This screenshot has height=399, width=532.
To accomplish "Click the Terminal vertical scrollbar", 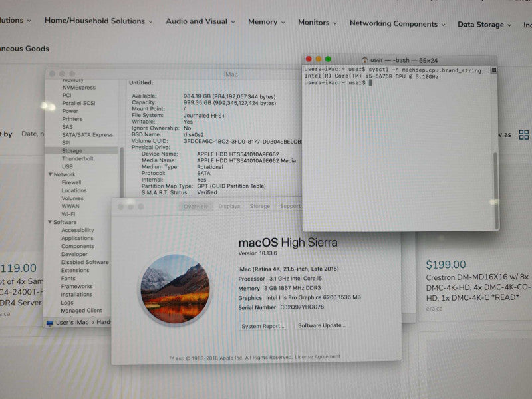I will tap(495, 190).
